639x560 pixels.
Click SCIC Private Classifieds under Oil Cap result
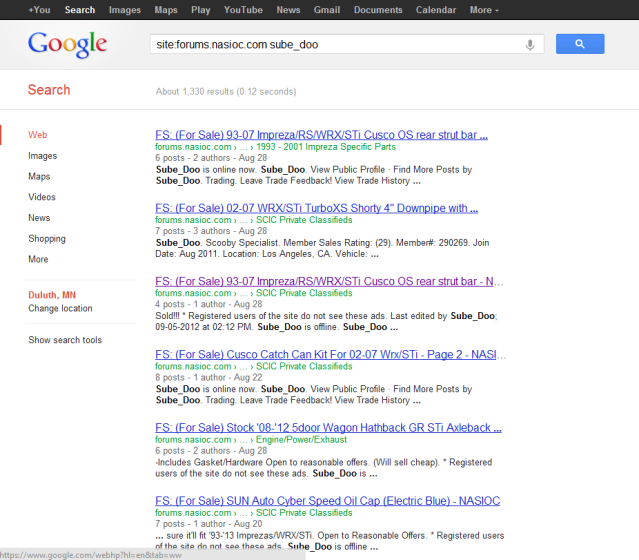tap(304, 513)
